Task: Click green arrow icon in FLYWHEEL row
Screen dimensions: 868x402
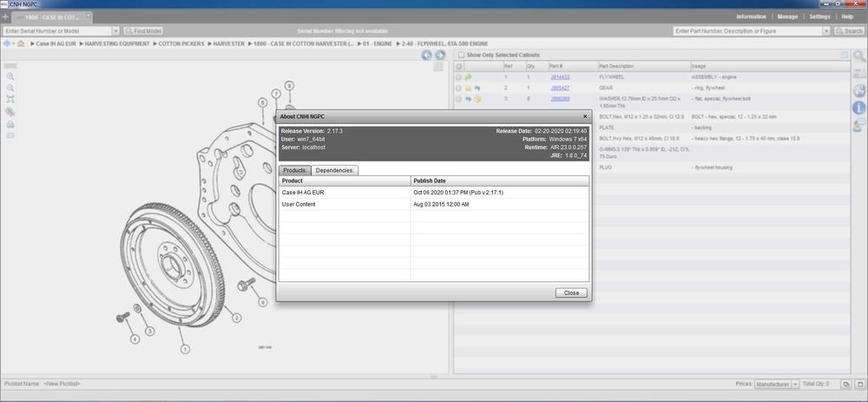Action: pyautogui.click(x=469, y=77)
